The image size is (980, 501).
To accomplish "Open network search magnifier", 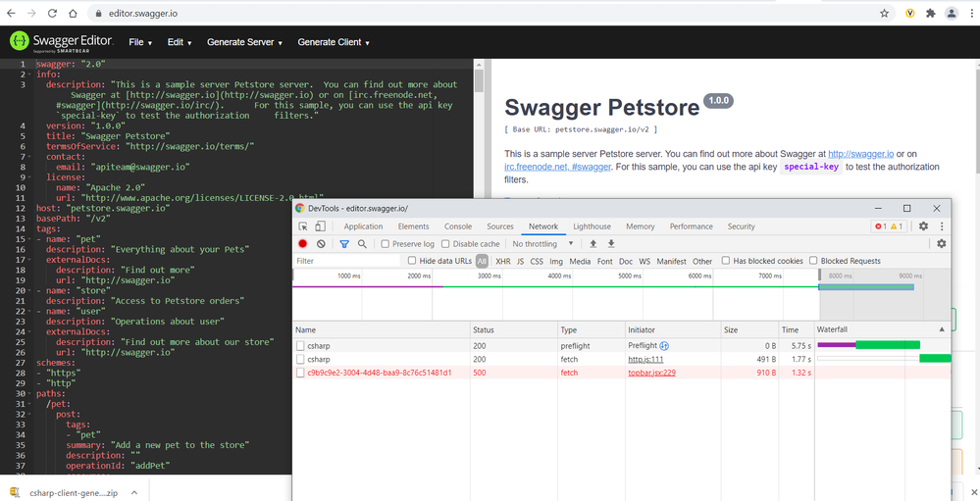I will pyautogui.click(x=362, y=244).
